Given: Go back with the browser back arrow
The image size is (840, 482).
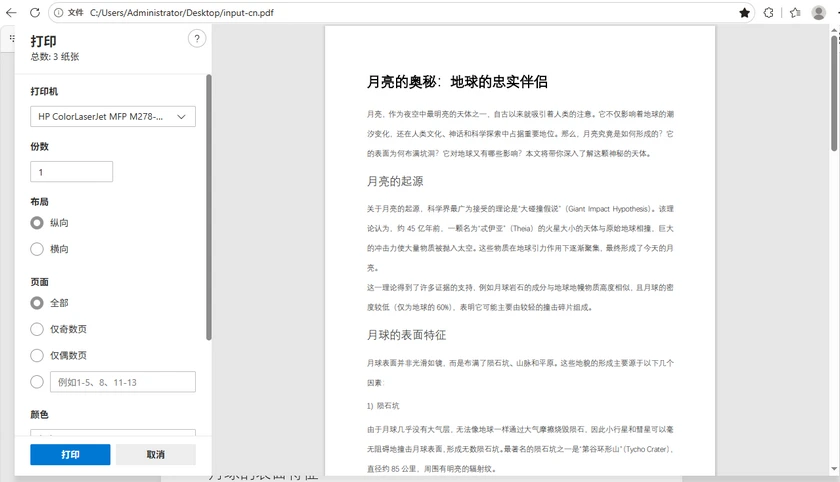Looking at the screenshot, I should click(11, 12).
